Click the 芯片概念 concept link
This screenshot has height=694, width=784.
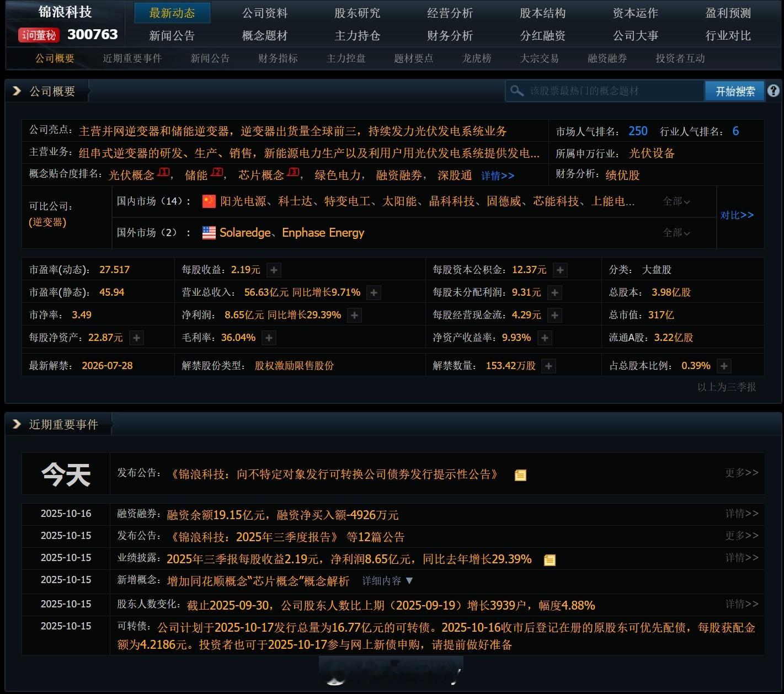click(261, 175)
